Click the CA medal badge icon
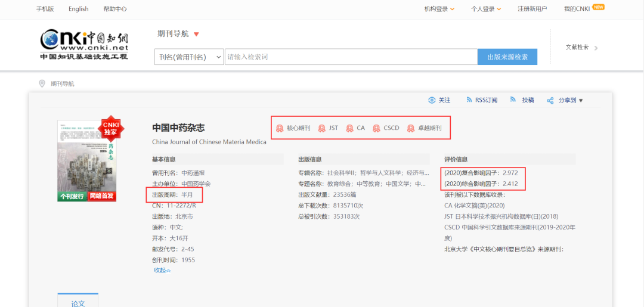 pyautogui.click(x=349, y=128)
